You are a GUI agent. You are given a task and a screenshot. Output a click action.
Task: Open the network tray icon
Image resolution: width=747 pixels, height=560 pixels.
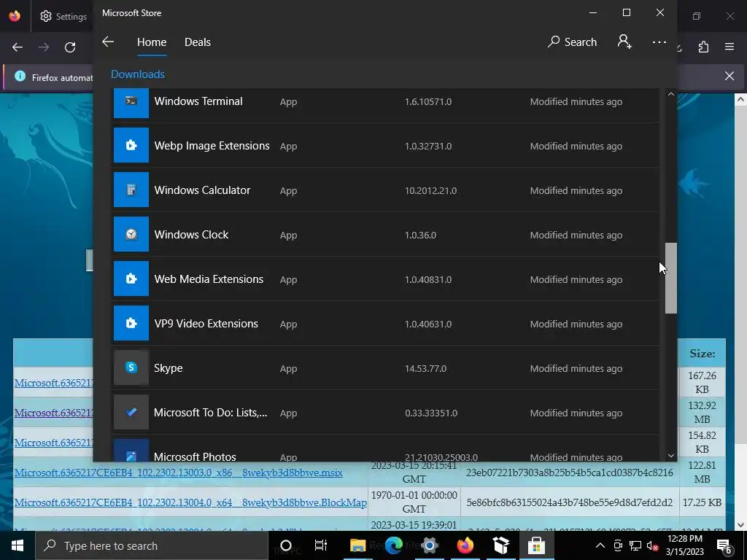[x=635, y=545]
